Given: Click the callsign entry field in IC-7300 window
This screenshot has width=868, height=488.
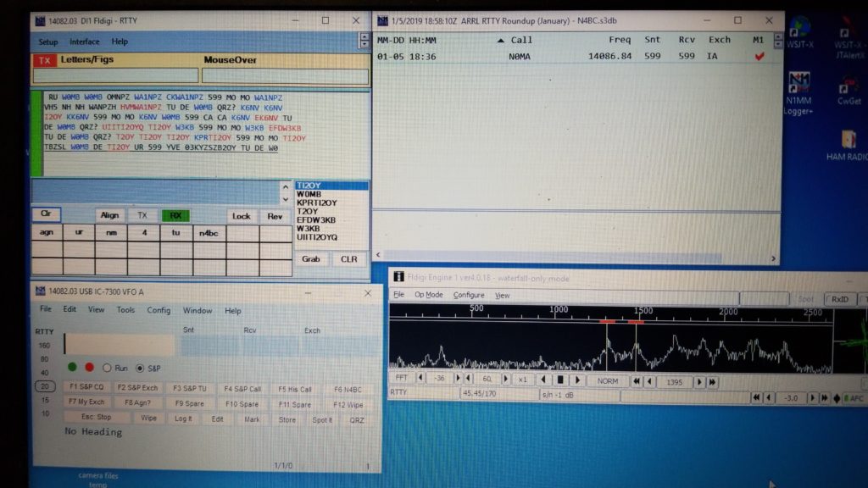Looking at the screenshot, I should 120,344.
